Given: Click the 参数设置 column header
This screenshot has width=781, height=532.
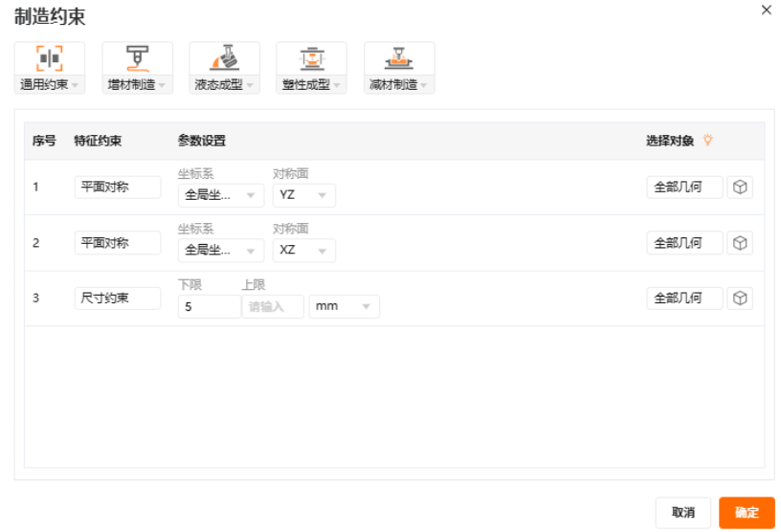Looking at the screenshot, I should click(202, 141).
